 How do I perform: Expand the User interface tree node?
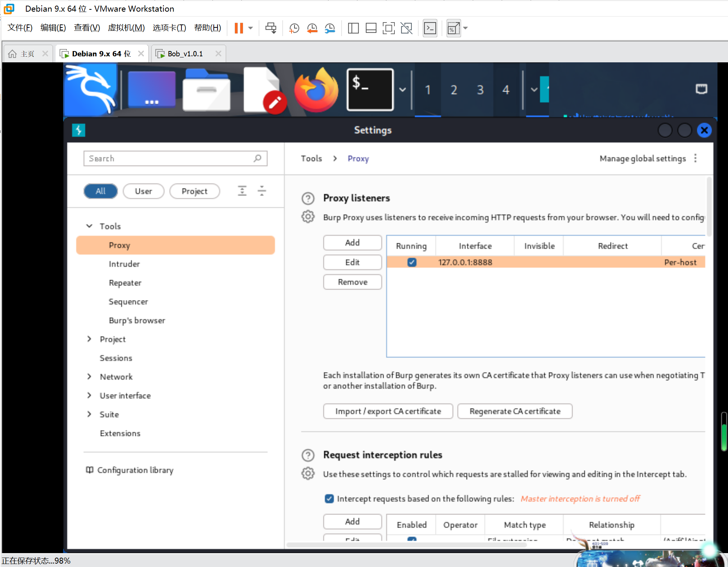(89, 395)
